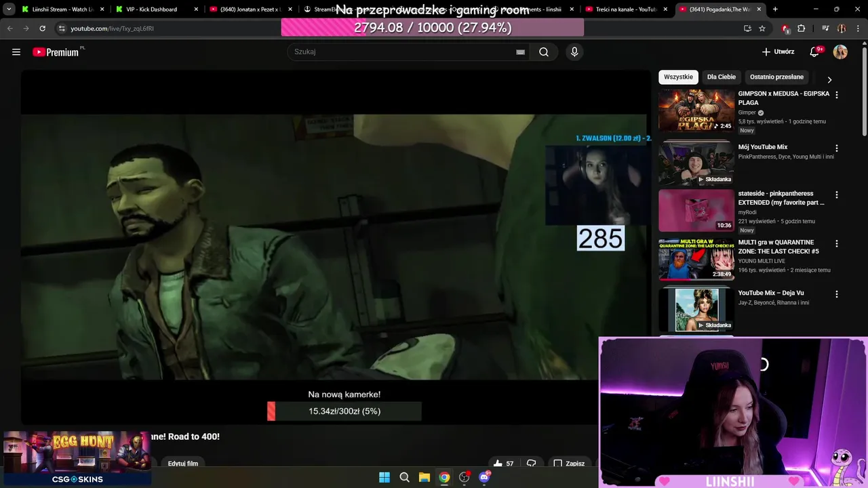Bookmark this page with the star icon
This screenshot has height=488, width=868.
click(762, 28)
